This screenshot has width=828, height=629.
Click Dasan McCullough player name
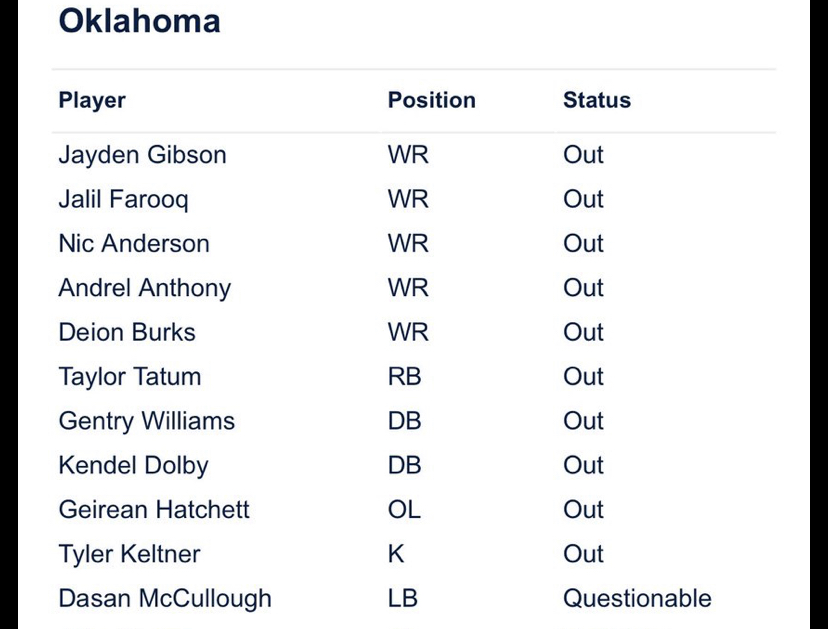165,599
